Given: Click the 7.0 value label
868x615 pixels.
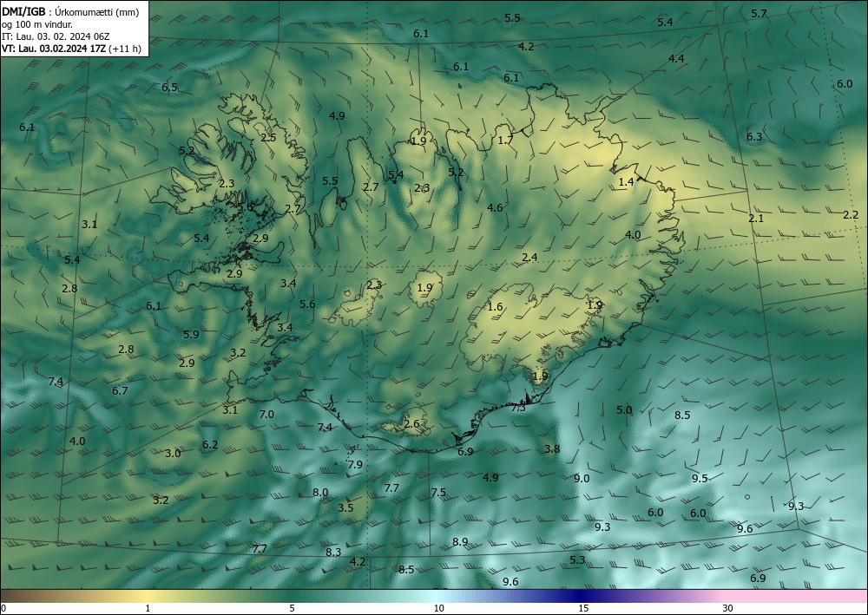Looking at the screenshot, I should pyautogui.click(x=266, y=415).
